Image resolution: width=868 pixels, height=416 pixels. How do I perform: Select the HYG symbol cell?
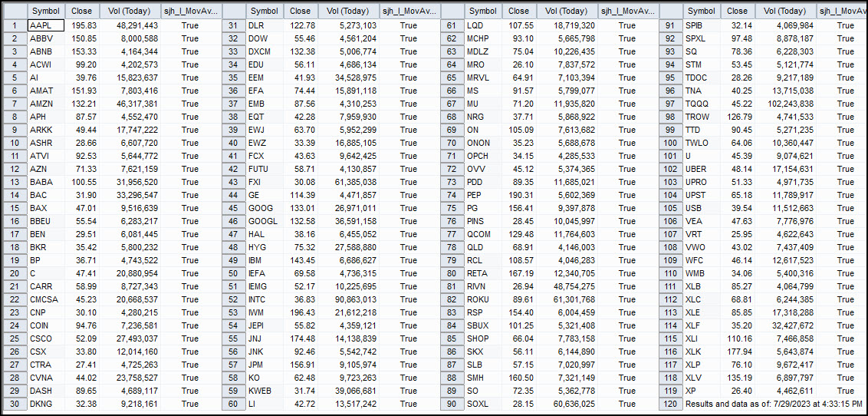coord(265,248)
